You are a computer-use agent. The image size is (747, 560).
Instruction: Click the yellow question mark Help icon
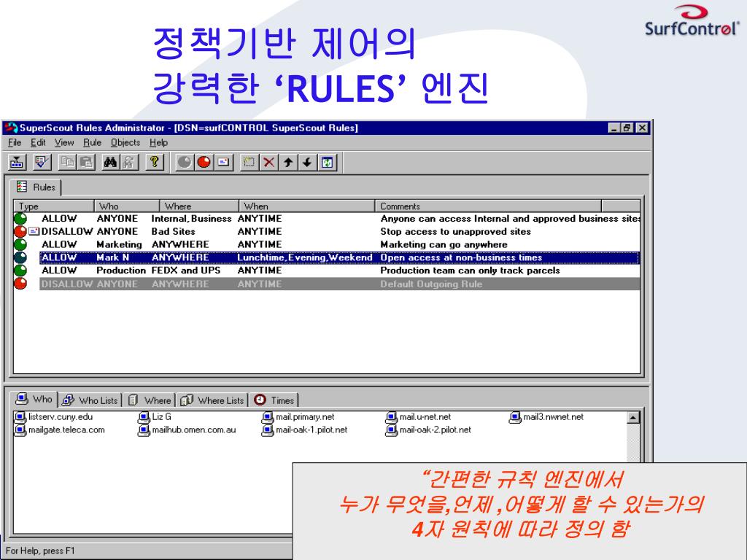pos(155,163)
